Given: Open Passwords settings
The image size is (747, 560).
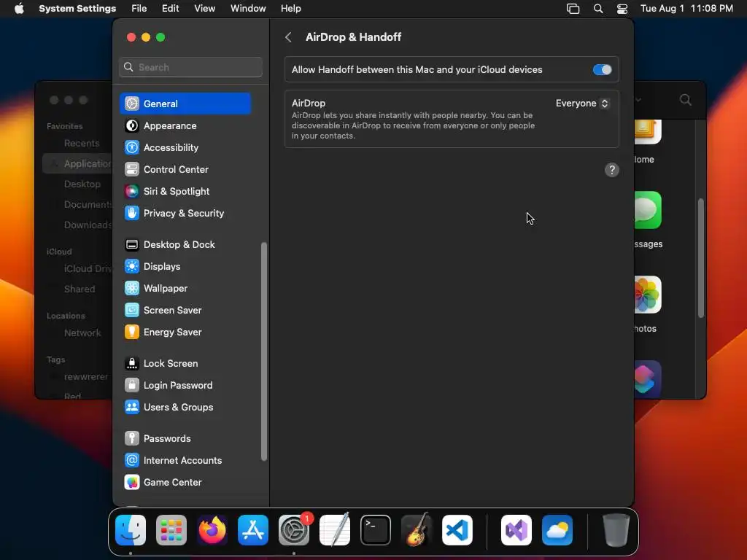Looking at the screenshot, I should coord(185,439).
